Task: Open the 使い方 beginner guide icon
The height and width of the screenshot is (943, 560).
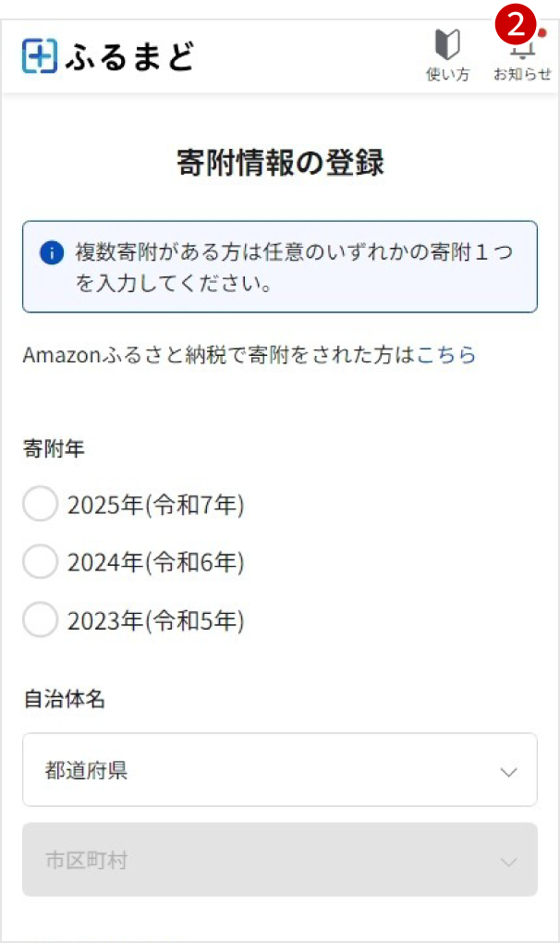Action: click(x=447, y=46)
